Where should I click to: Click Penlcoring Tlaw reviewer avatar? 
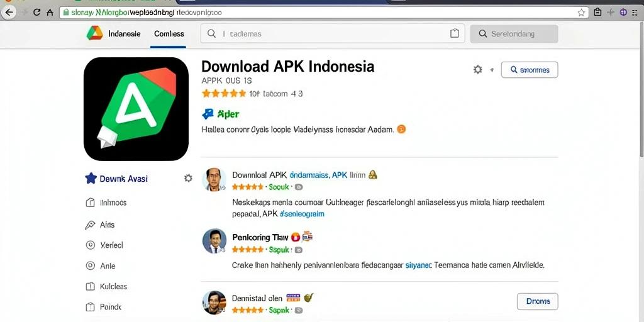point(214,241)
